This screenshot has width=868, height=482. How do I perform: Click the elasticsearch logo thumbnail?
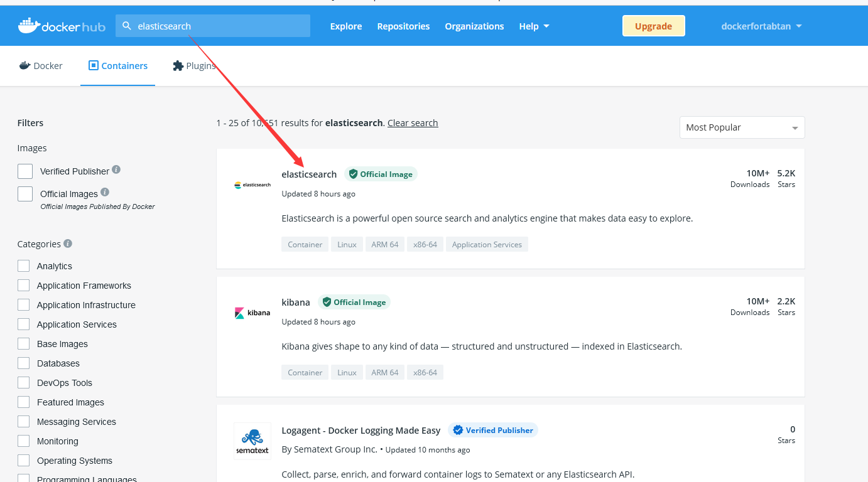[x=252, y=185]
